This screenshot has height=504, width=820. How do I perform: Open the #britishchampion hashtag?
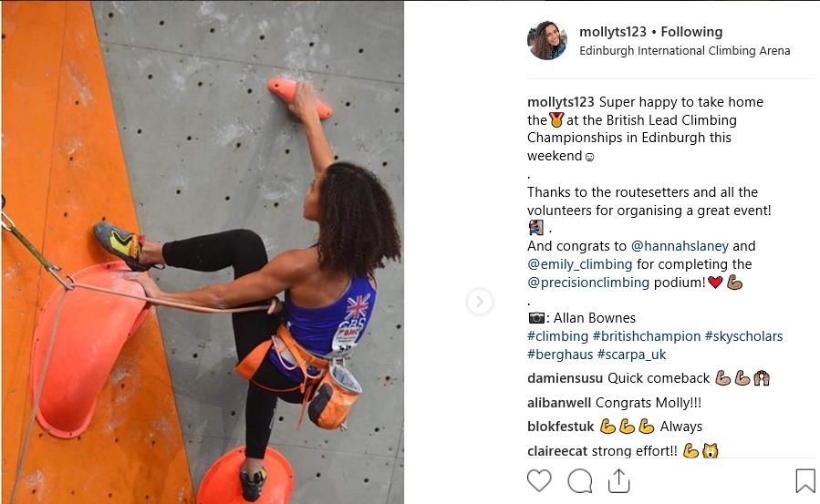pyautogui.click(x=647, y=336)
